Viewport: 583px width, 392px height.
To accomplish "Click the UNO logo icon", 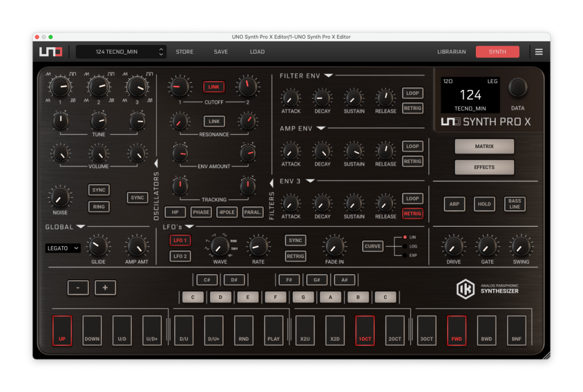I will coord(51,52).
